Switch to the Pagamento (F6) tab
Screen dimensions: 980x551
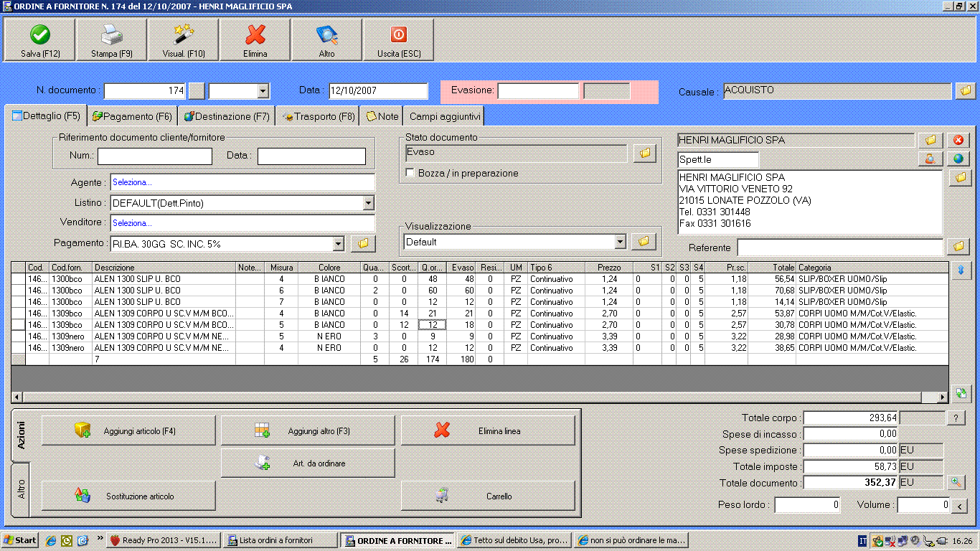pos(132,116)
